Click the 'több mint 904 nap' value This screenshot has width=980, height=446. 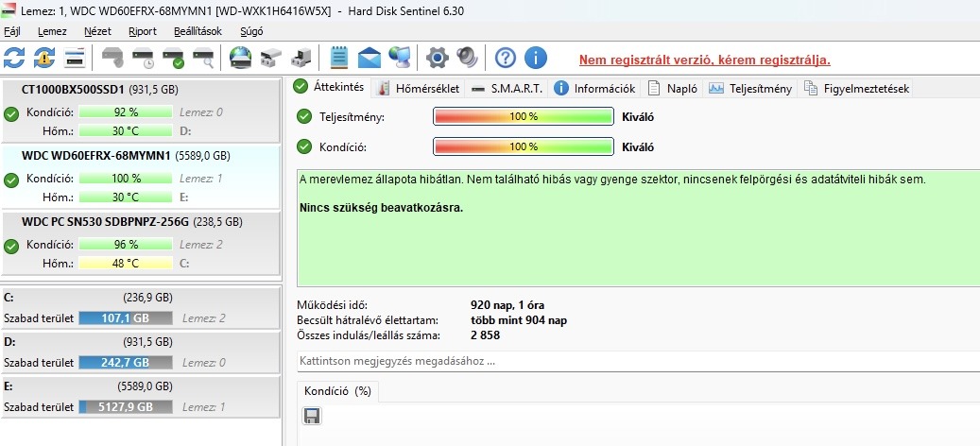pos(519,321)
